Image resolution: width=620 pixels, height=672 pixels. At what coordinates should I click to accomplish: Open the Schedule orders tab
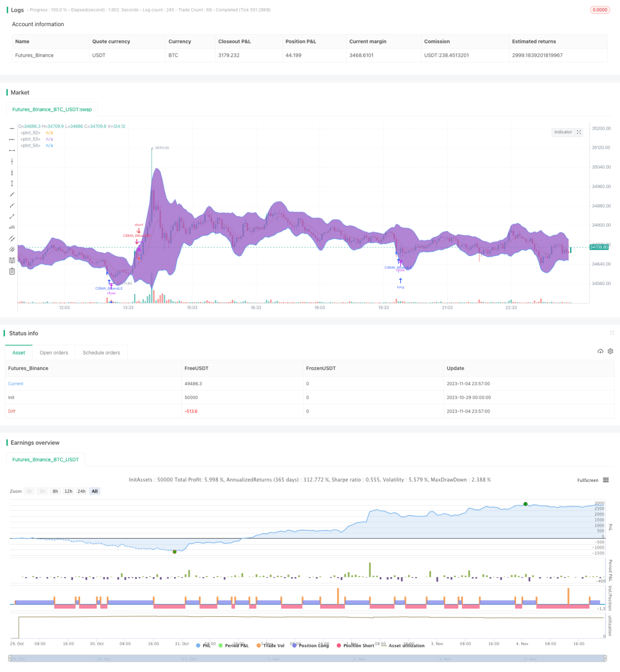click(101, 353)
